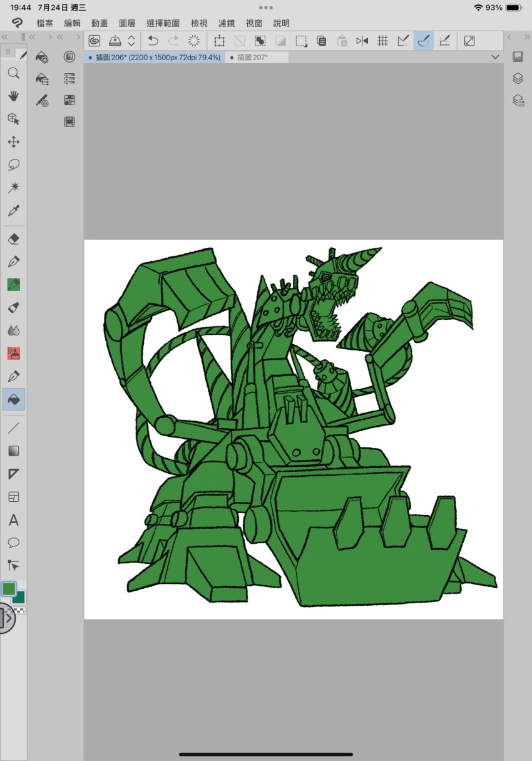Viewport: 532px width, 761px height.
Task: Select the Text 'A' tool
Action: coord(13,520)
